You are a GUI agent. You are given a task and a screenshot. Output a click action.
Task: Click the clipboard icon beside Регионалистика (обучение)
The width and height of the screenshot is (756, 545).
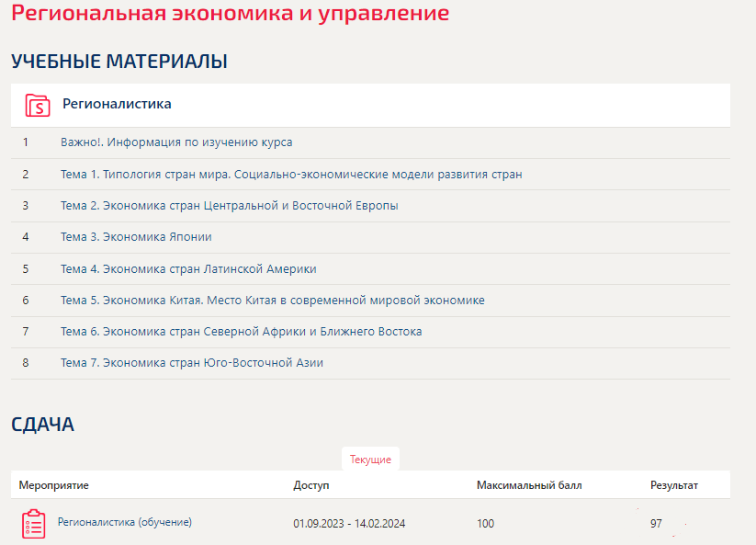pyautogui.click(x=34, y=524)
